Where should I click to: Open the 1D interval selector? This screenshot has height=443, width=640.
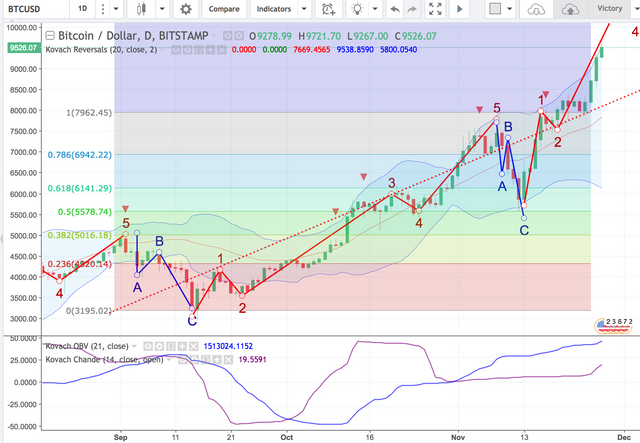[82, 9]
